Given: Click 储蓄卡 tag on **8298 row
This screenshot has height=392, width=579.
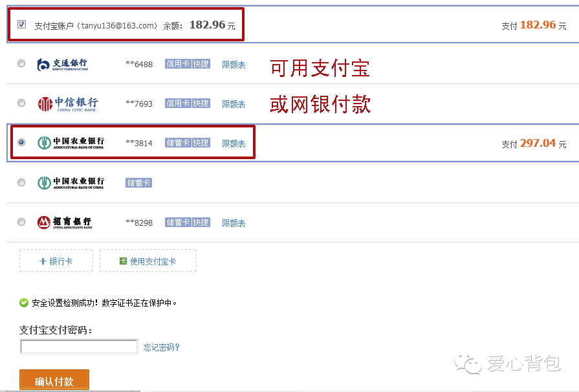Looking at the screenshot, I should coord(178,223).
